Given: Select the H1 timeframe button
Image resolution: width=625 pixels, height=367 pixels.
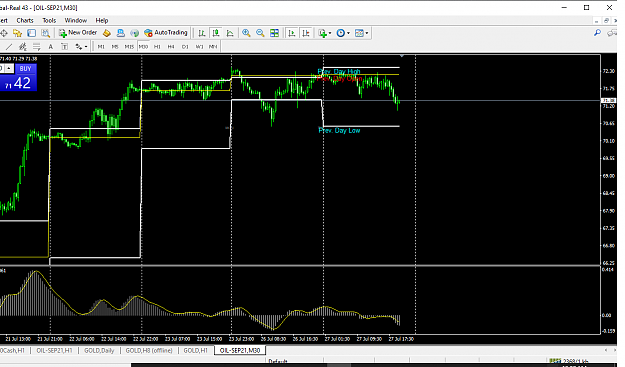Looking at the screenshot, I should [157, 47].
